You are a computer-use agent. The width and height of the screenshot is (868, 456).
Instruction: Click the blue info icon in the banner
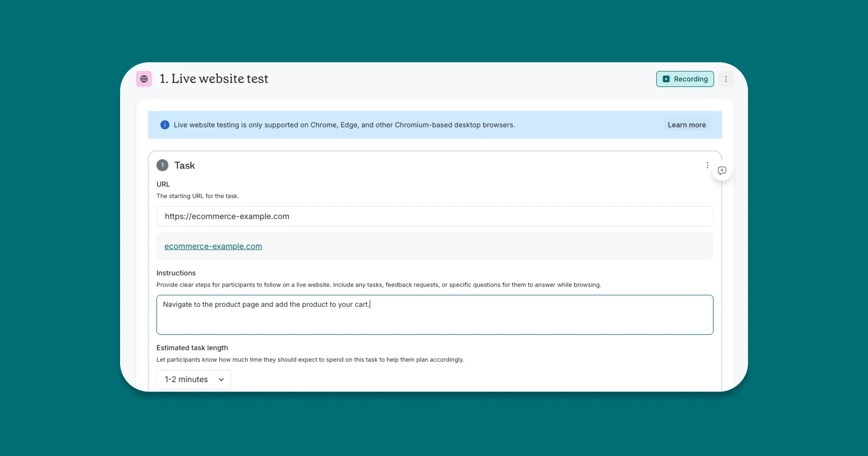(x=165, y=125)
